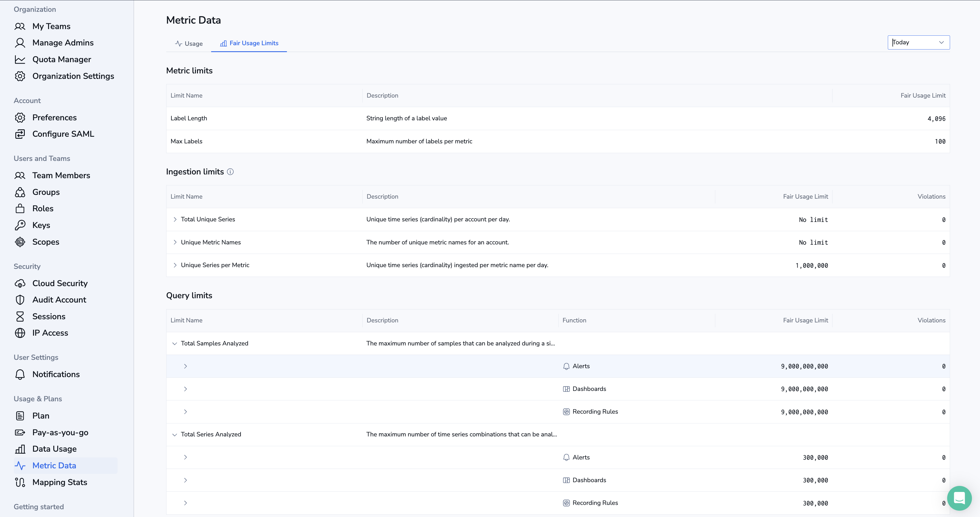The height and width of the screenshot is (517, 980).
Task: Click the bell icon beside Alerts under Total Samples Analyzed
Action: 566,366
